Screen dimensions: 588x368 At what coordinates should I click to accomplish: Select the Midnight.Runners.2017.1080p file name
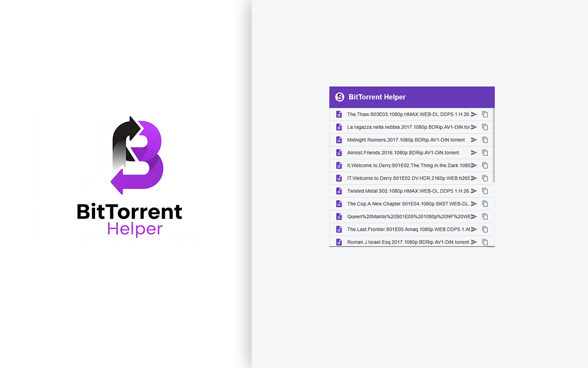pyautogui.click(x=406, y=140)
